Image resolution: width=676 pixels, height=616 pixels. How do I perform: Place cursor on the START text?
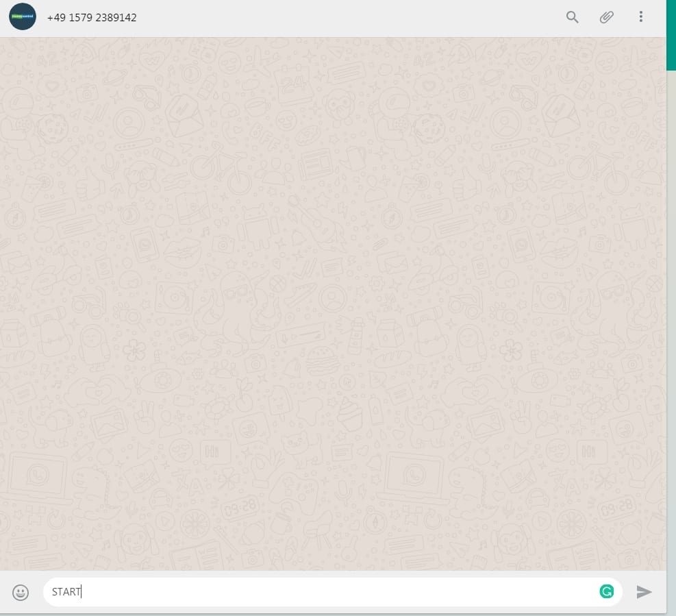tap(66, 592)
